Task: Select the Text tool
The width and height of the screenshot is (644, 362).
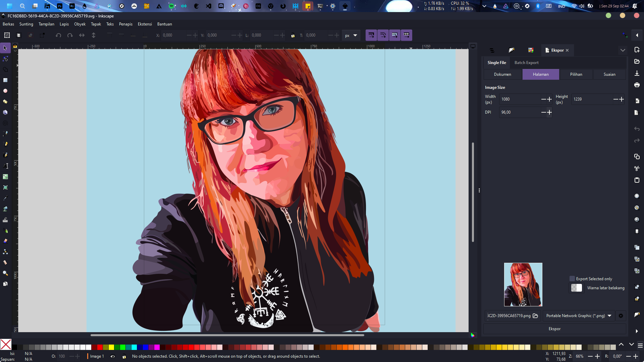Action: tap(5, 166)
